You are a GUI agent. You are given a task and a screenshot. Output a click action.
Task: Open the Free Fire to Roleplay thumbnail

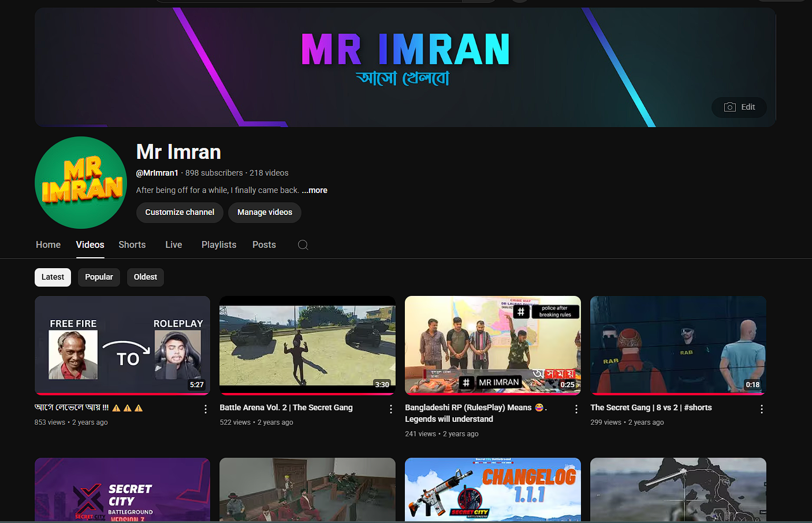pos(122,346)
